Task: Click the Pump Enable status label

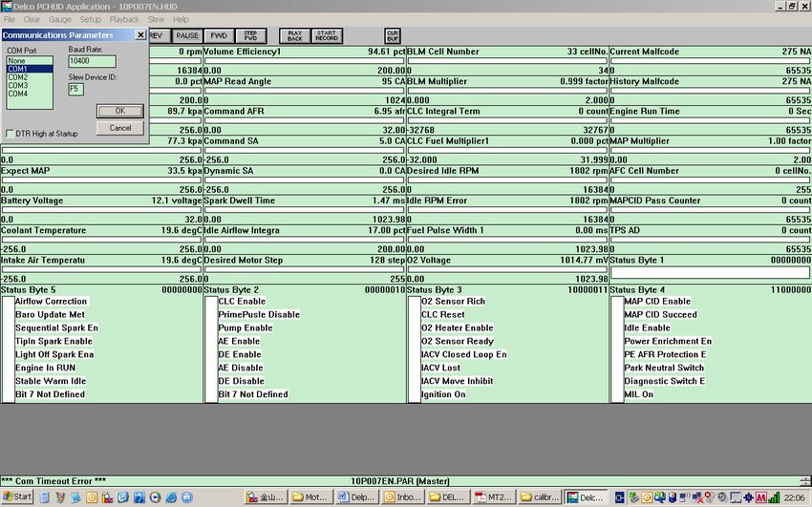Action: (x=246, y=328)
